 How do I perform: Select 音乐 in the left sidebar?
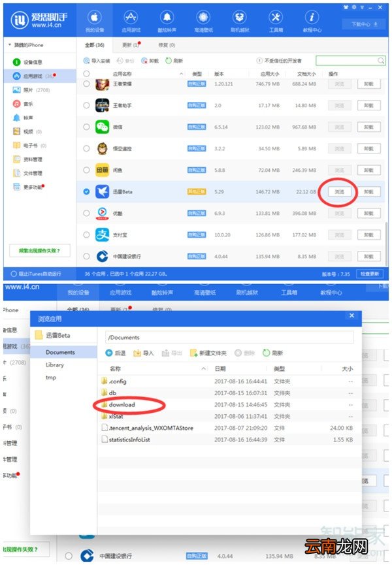[23, 104]
